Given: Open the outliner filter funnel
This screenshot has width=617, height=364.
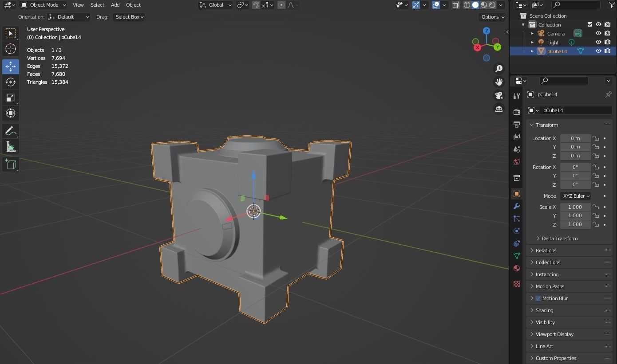Looking at the screenshot, I should coord(612,5).
